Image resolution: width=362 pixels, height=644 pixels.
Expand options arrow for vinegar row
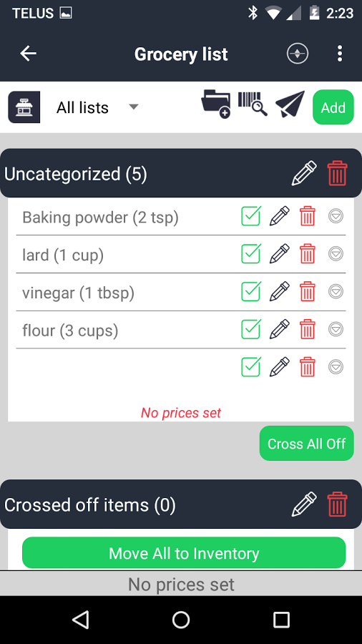[336, 291]
